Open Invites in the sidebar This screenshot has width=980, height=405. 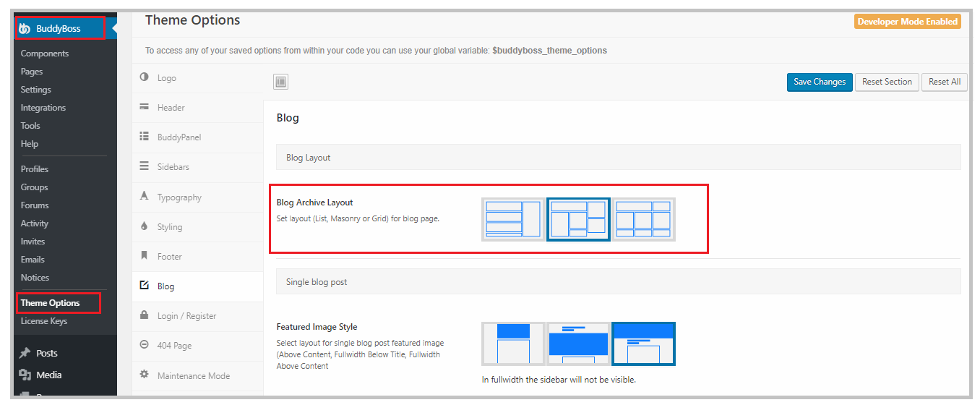(x=33, y=242)
